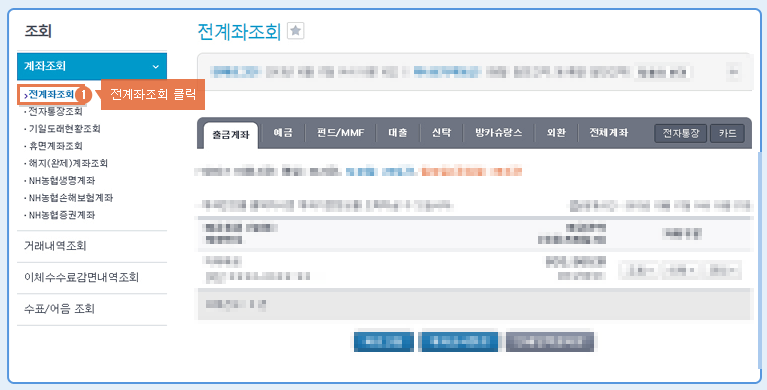This screenshot has width=767, height=390.
Task: Click the 카드 button
Action: tap(727, 133)
